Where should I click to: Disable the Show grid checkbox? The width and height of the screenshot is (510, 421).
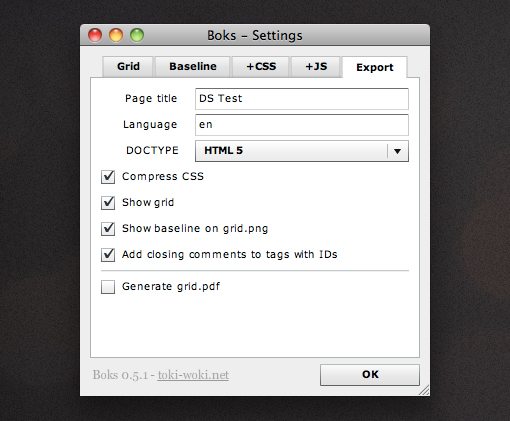(108, 203)
